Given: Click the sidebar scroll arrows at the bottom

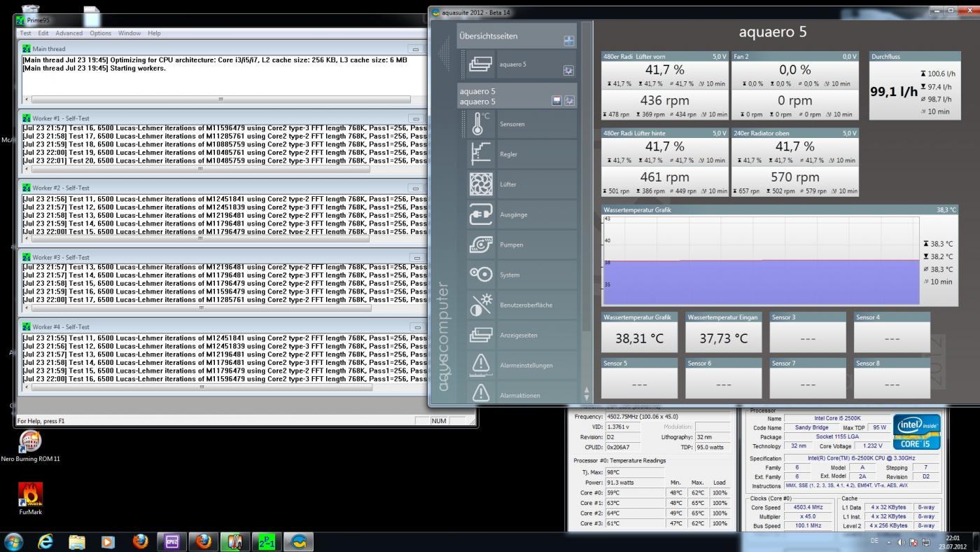Looking at the screenshot, I should [587, 394].
